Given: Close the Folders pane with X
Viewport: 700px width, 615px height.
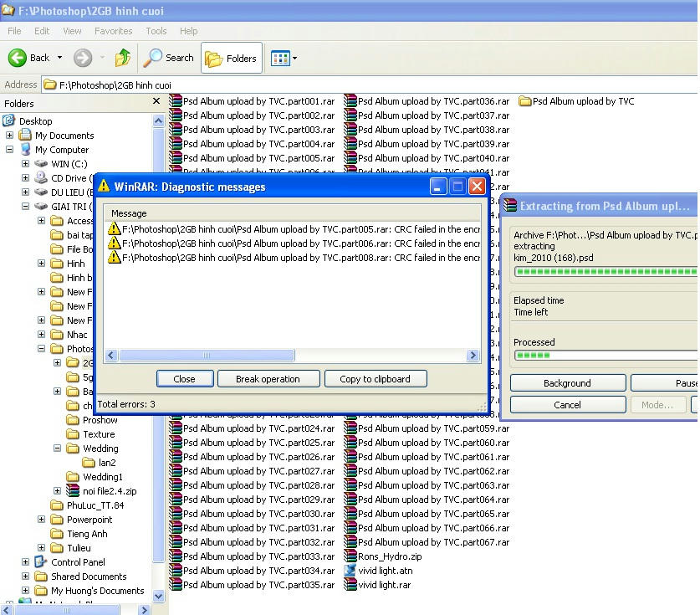Looking at the screenshot, I should pos(156,101).
